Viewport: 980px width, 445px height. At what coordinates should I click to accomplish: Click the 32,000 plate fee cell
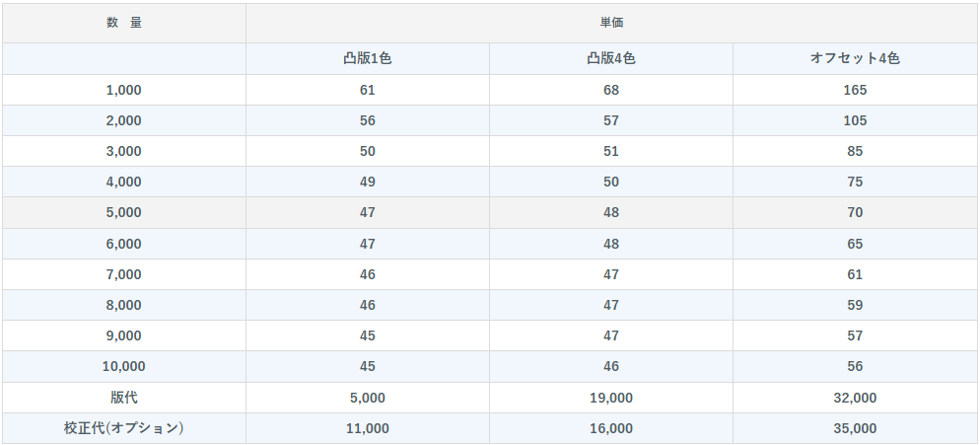tap(855, 398)
